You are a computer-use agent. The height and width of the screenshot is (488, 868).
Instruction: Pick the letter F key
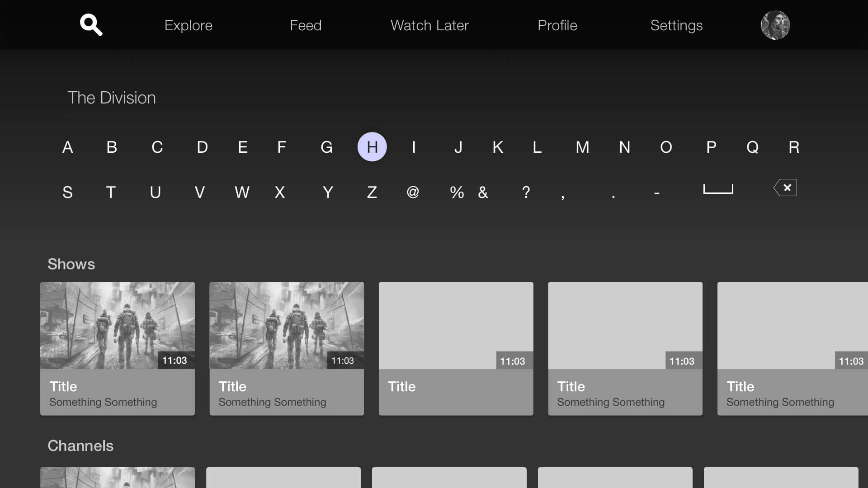pos(282,147)
